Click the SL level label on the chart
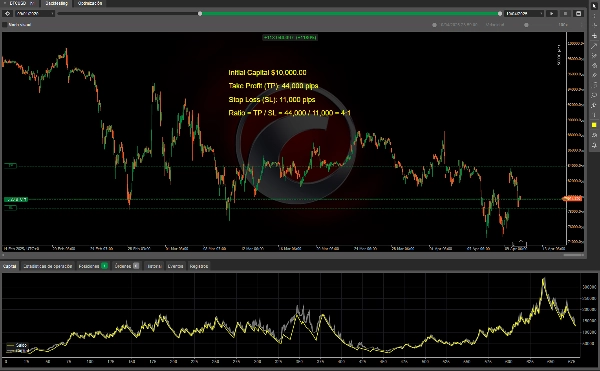Viewport: 600px width, 371px height. (x=11, y=208)
